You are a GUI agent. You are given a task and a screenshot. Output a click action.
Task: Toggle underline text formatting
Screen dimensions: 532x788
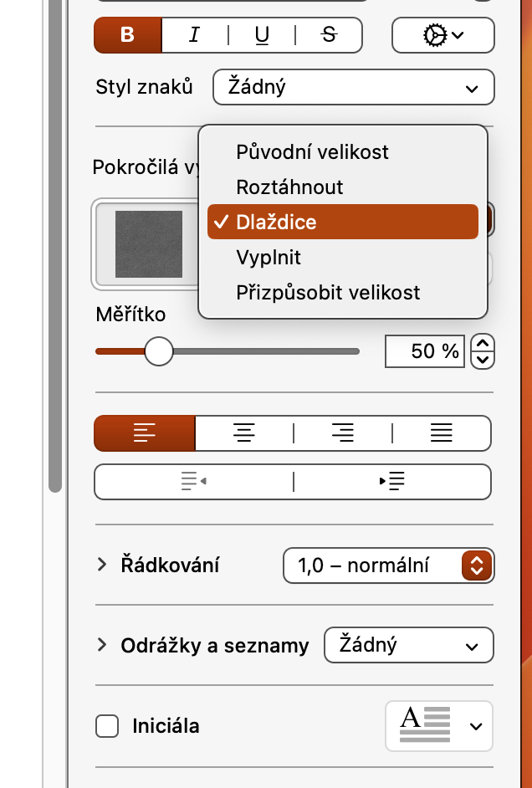[262, 35]
